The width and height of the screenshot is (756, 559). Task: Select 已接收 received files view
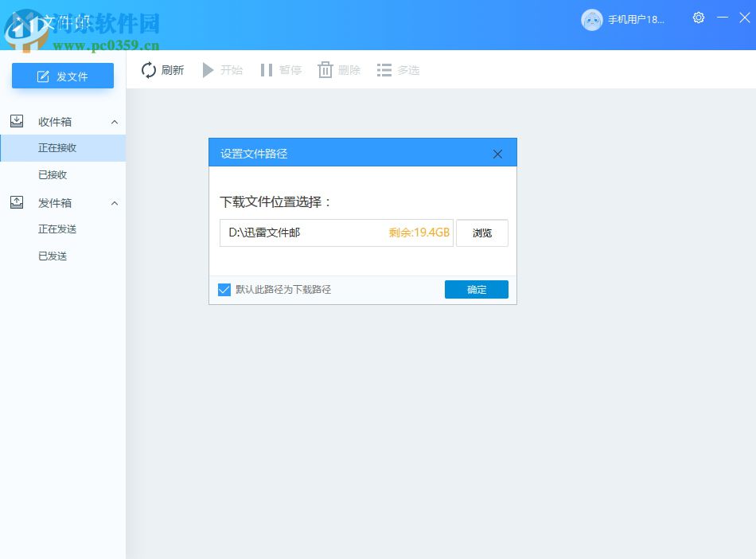click(54, 174)
